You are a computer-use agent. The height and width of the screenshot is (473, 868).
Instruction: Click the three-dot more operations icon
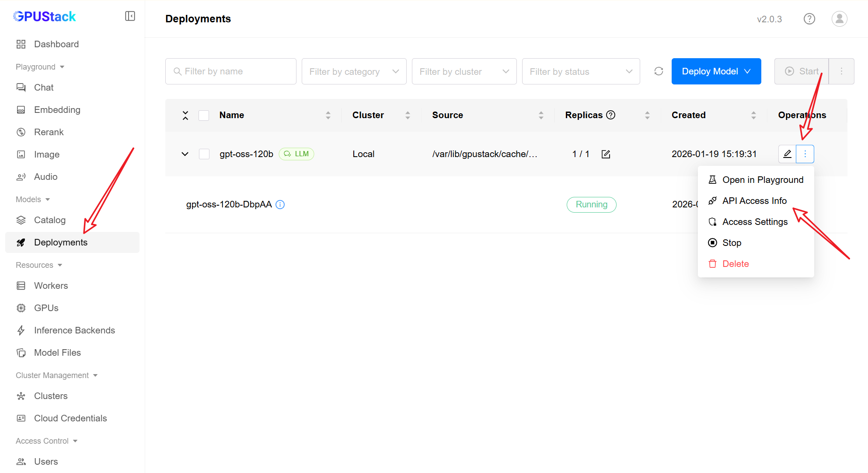coord(805,154)
